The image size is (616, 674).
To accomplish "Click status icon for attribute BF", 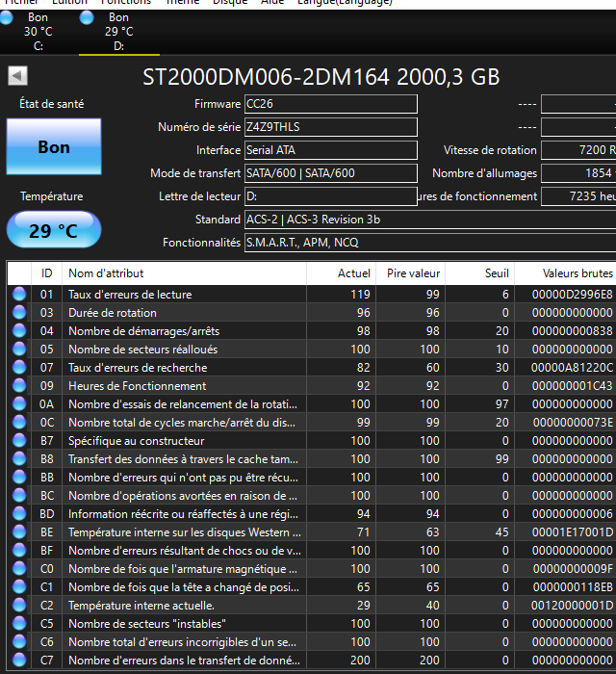I will (x=19, y=550).
